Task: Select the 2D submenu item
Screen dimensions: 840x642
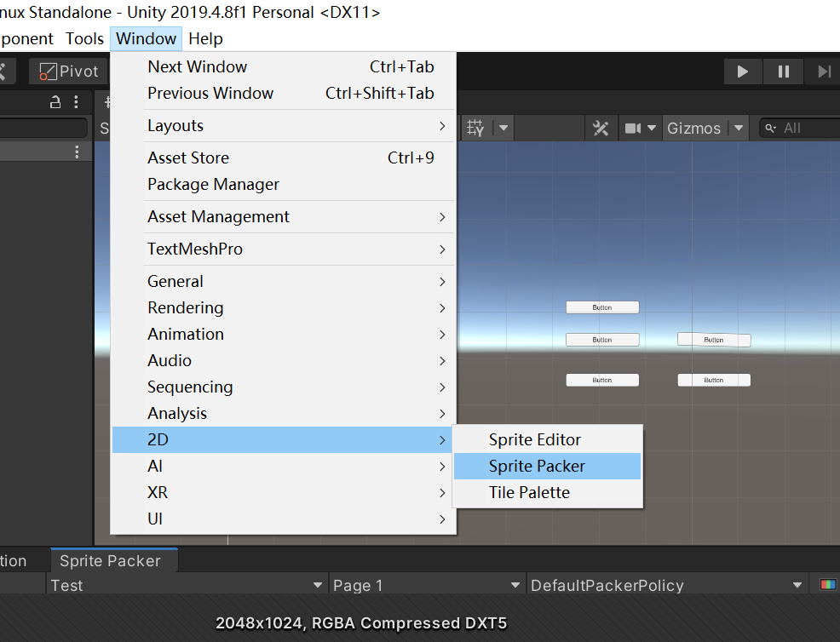Action: [x=284, y=439]
